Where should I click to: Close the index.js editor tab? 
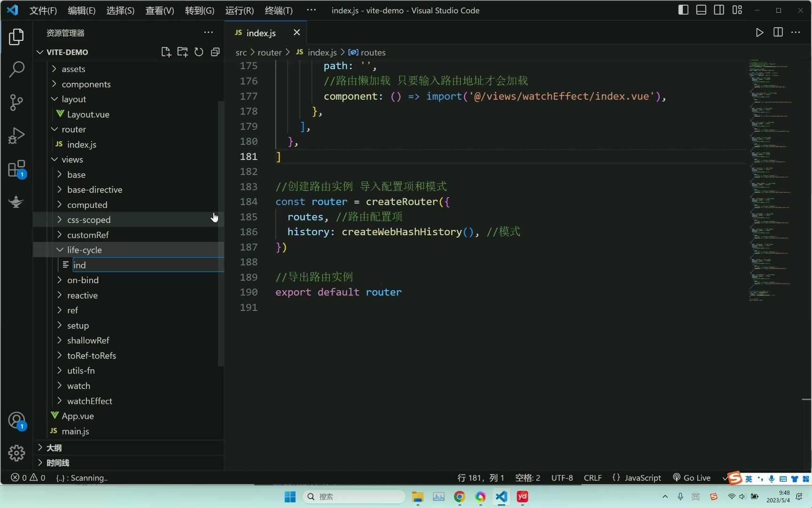pos(297,32)
